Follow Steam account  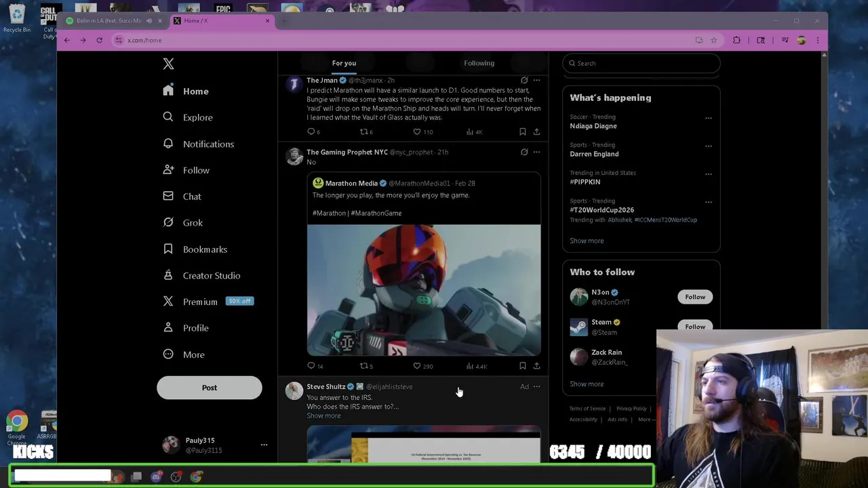pyautogui.click(x=694, y=326)
